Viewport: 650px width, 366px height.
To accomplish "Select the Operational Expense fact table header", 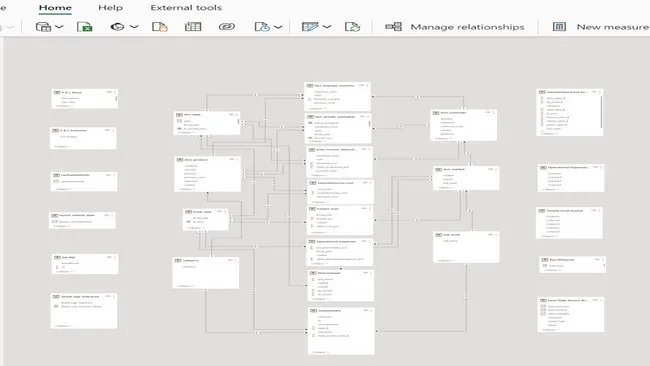I will pos(340,241).
